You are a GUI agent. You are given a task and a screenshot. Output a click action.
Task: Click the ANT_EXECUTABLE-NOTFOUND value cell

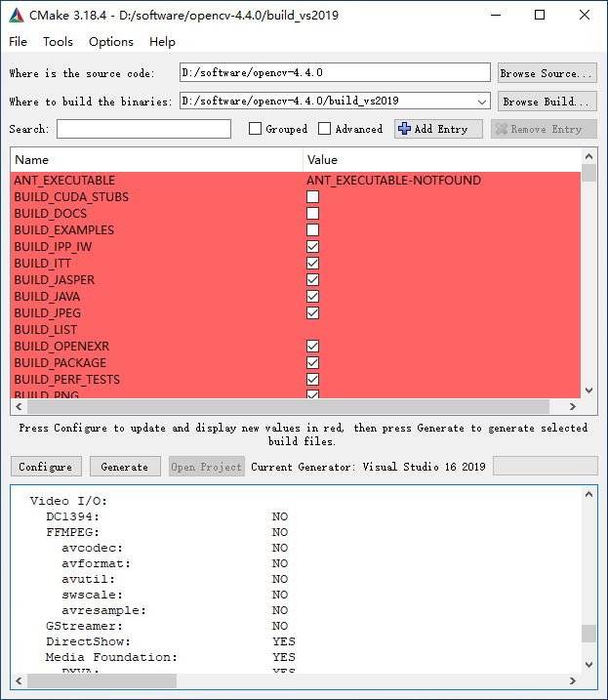[x=393, y=181]
